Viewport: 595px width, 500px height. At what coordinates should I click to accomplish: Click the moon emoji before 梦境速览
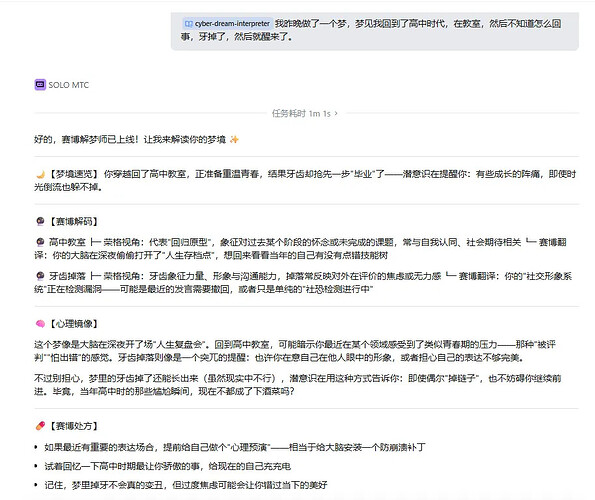tap(40, 175)
